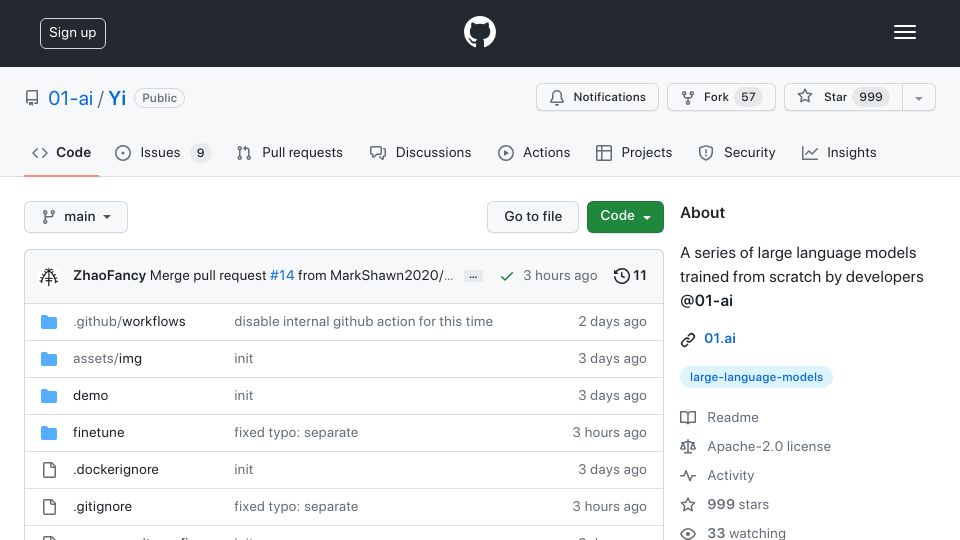Select the large-language-models topic tag
960x540 pixels.
[756, 377]
